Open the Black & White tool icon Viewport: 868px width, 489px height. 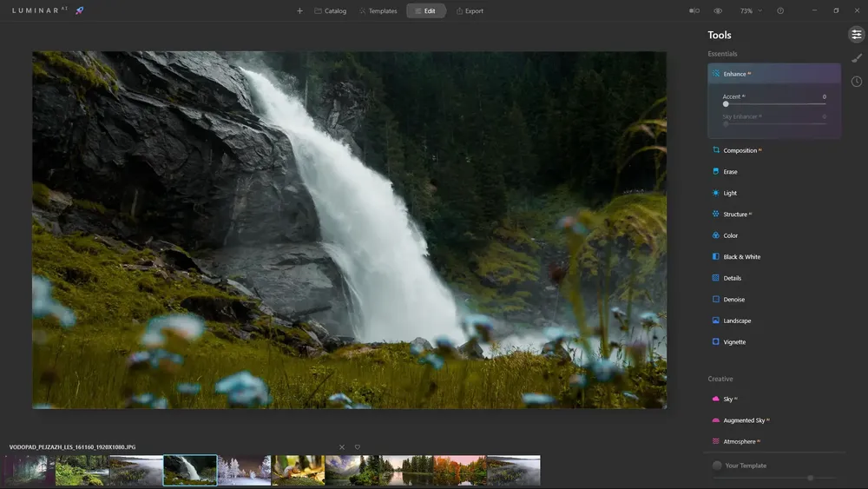(716, 256)
